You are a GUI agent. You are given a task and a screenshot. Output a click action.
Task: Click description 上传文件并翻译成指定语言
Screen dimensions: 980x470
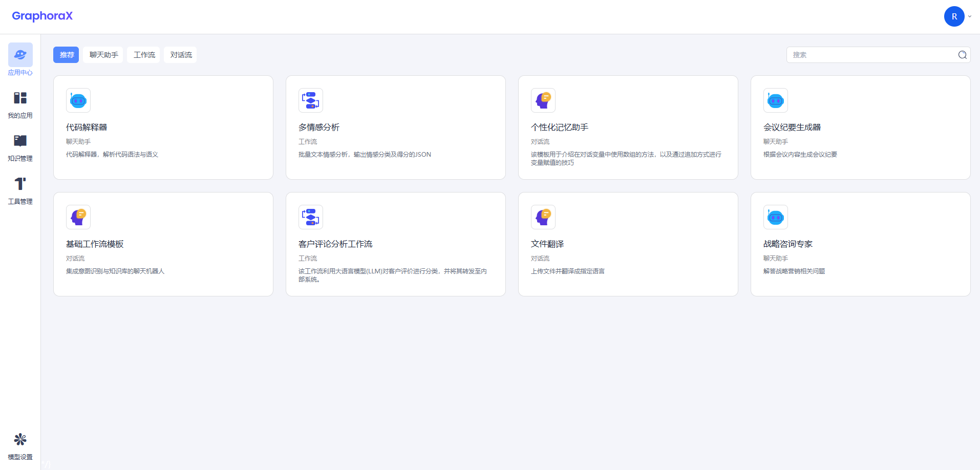[x=568, y=271]
